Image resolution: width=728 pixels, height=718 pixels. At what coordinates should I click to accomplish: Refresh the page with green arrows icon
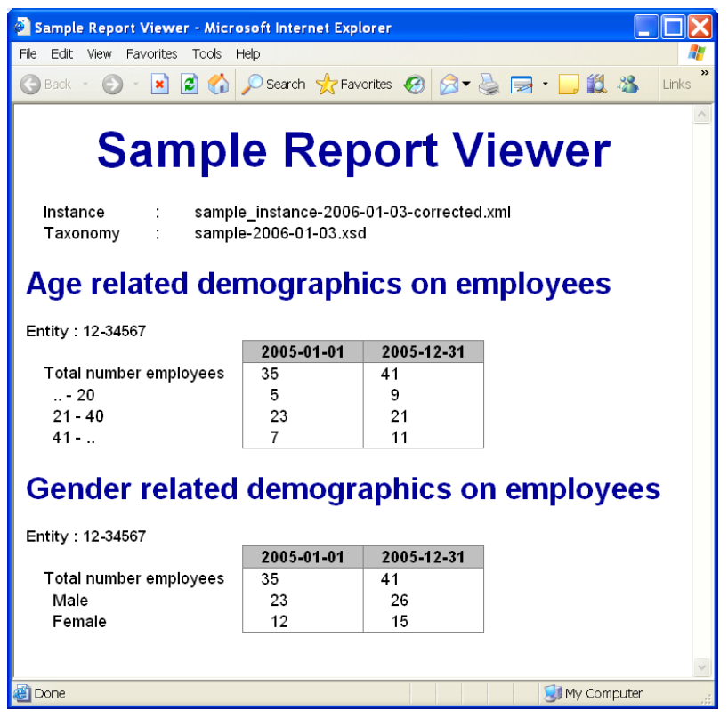(189, 85)
